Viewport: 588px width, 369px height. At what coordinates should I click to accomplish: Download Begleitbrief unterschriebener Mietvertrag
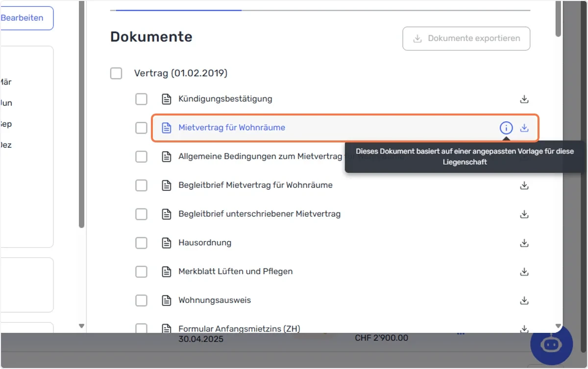(x=524, y=214)
